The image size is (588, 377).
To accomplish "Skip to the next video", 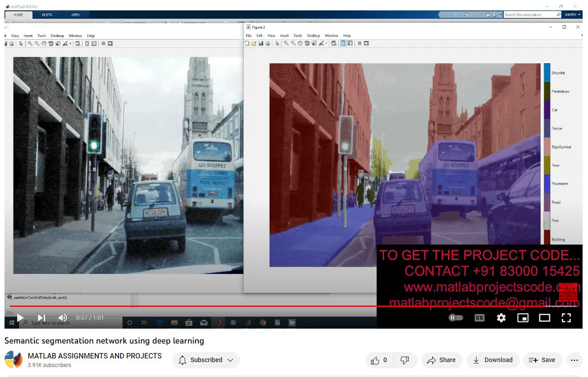I will pos(42,318).
